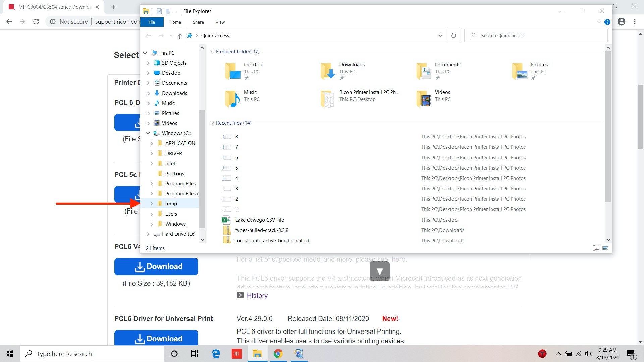Open recent file named 8

click(x=236, y=137)
